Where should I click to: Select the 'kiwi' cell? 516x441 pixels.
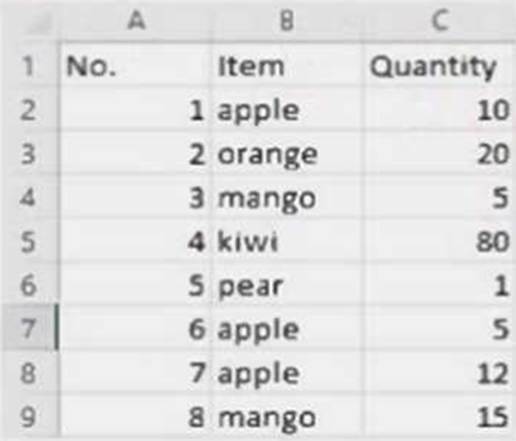pyautogui.click(x=287, y=241)
